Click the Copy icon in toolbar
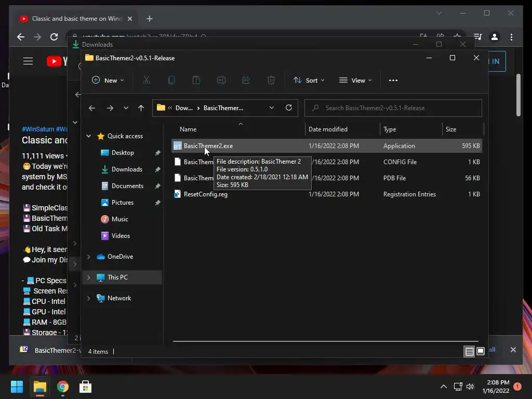The image size is (532, 399). click(171, 81)
